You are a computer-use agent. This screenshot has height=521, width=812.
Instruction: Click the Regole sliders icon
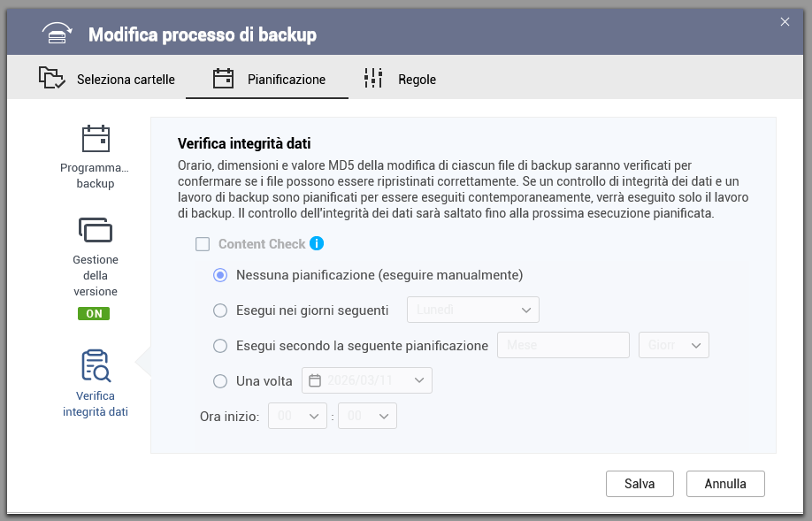374,79
